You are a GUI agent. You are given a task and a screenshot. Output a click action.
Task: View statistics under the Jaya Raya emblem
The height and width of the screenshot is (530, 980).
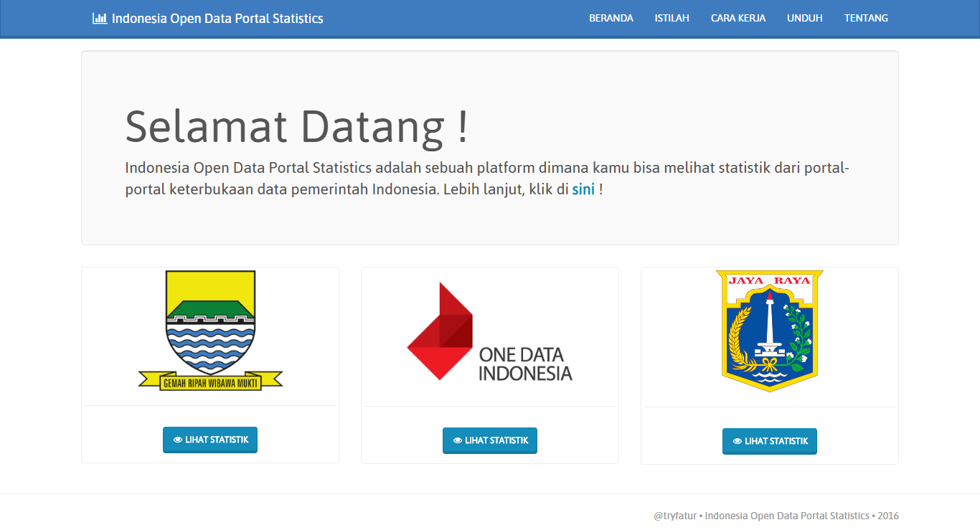(x=770, y=441)
